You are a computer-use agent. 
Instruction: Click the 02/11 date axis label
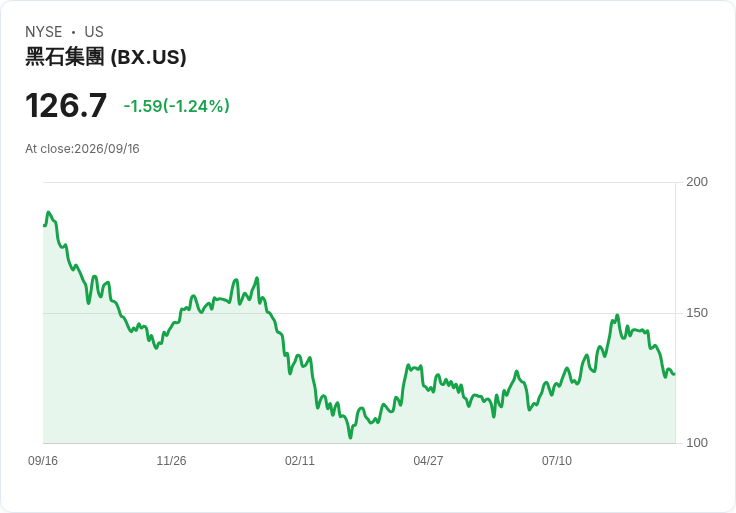tap(299, 460)
